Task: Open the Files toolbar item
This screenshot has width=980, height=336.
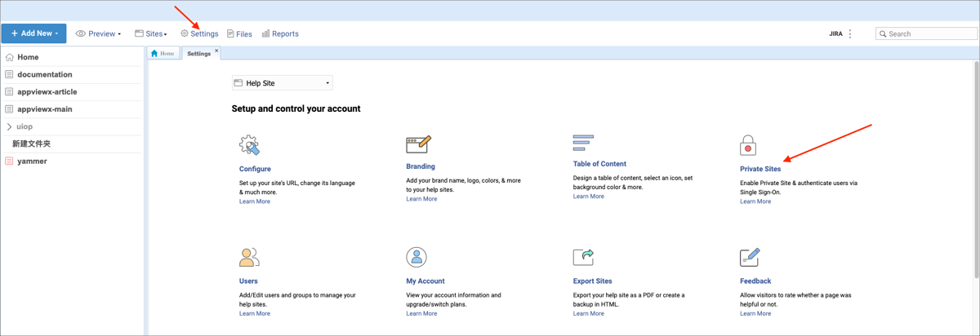Action: pos(239,34)
